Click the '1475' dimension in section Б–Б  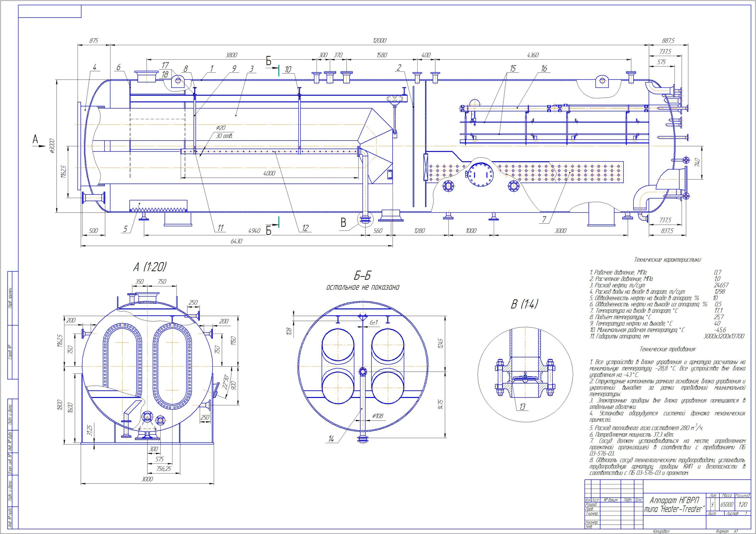(441, 405)
